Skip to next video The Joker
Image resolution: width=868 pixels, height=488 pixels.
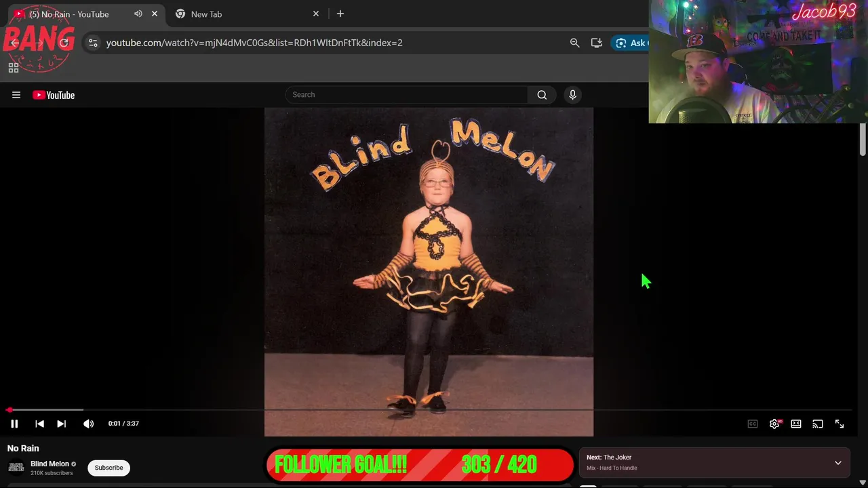point(61,424)
